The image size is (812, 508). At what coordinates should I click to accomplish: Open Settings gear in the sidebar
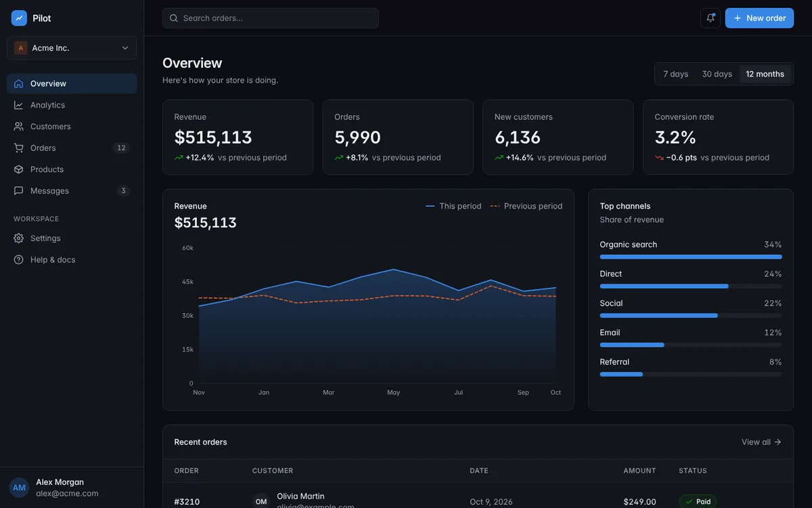[x=18, y=238]
